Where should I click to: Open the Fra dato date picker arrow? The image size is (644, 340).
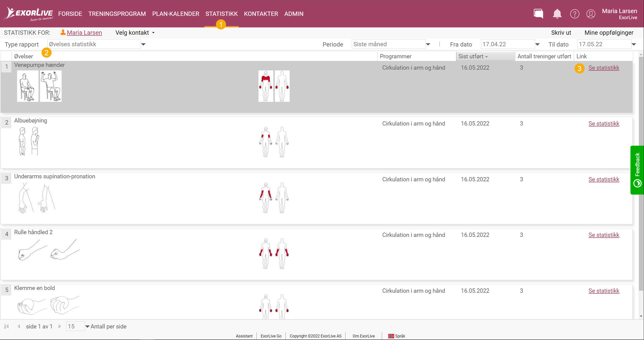tap(537, 44)
